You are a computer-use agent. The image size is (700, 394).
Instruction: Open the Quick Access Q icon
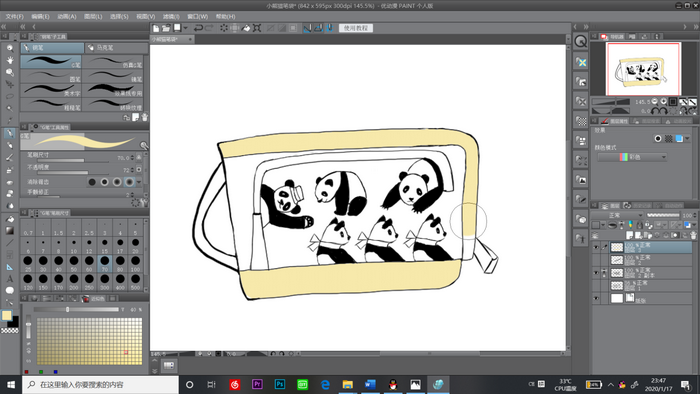[580, 41]
